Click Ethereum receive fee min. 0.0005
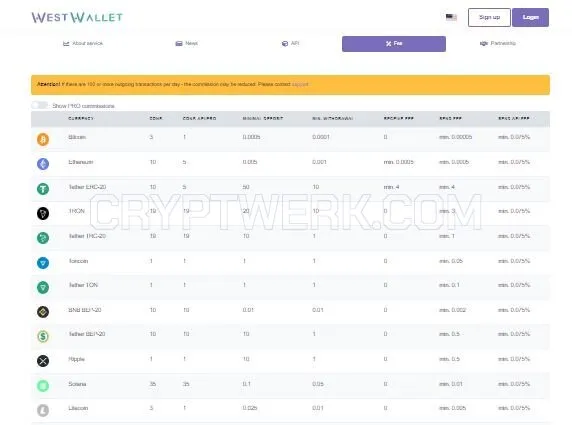This screenshot has width=572, height=425. (x=399, y=162)
